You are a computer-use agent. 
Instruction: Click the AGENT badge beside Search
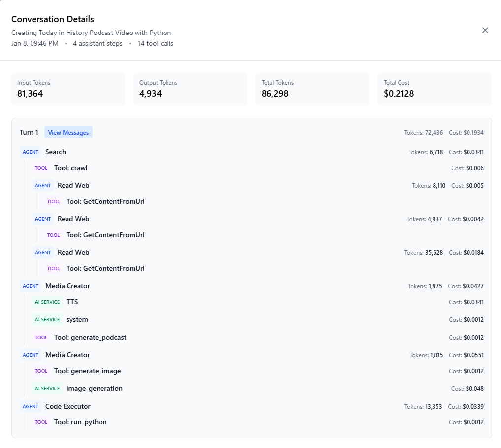click(x=31, y=152)
